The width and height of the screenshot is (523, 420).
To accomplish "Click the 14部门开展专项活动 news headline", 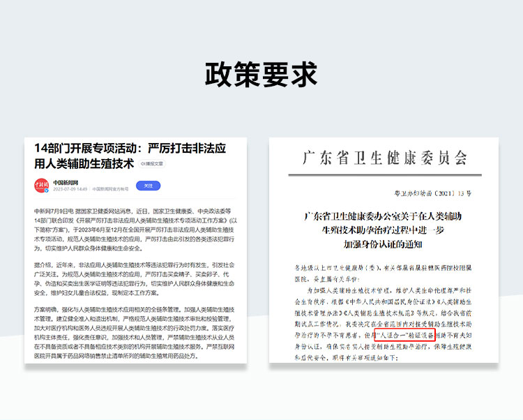I will [x=130, y=156].
